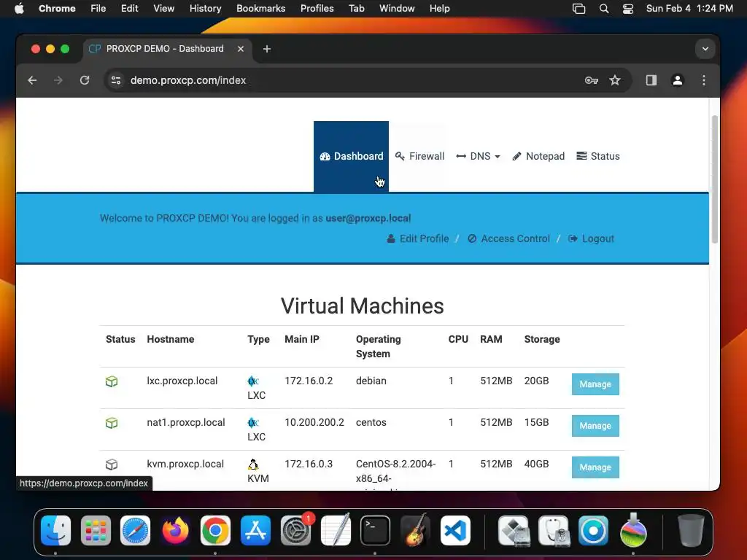The width and height of the screenshot is (747, 560).
Task: Close the PROXCP DEMO tab
Action: pyautogui.click(x=241, y=49)
